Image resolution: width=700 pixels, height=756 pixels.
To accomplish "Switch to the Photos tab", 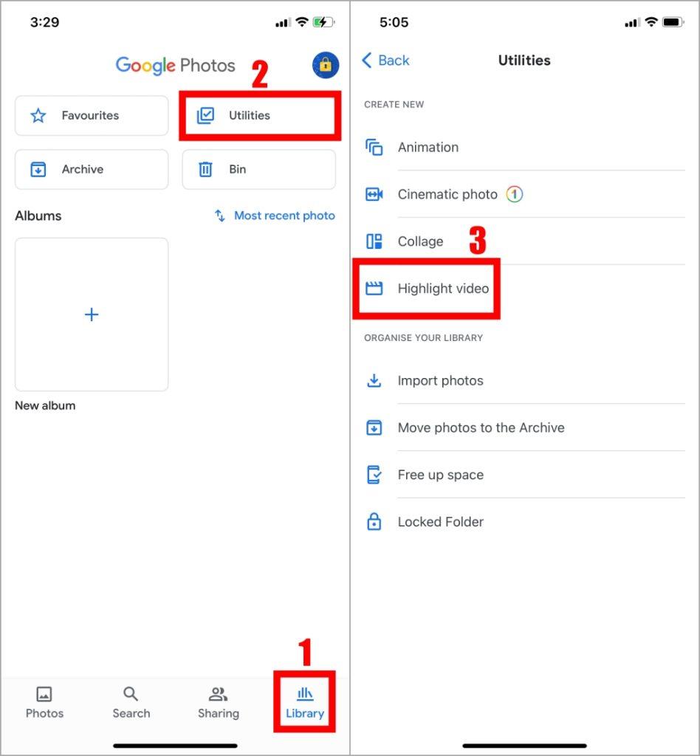I will click(x=44, y=703).
